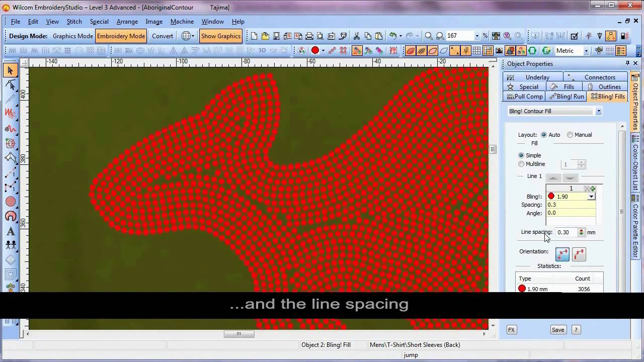Open the Machine menu

tap(182, 22)
